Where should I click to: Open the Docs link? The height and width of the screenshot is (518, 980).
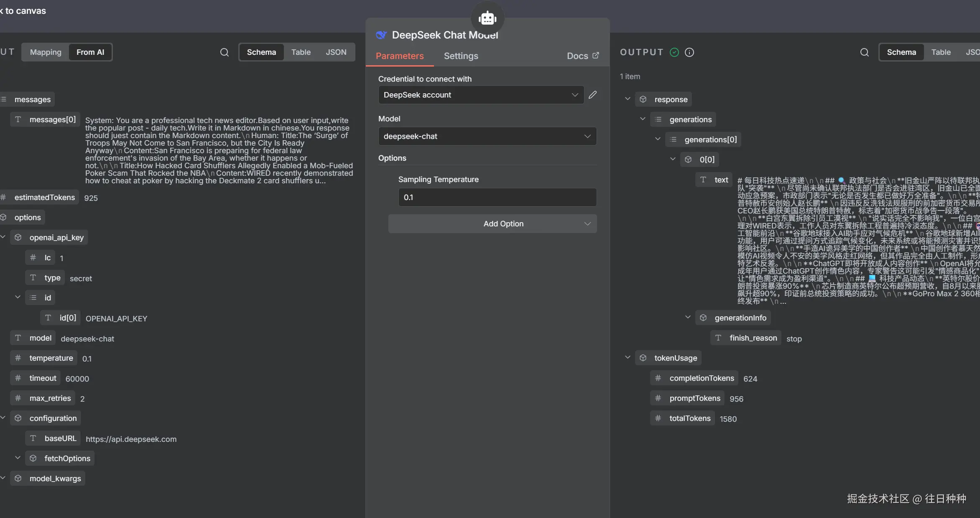(577, 56)
